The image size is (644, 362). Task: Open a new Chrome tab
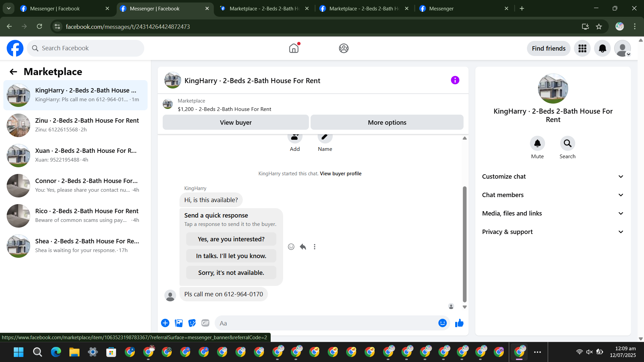pos(522,8)
